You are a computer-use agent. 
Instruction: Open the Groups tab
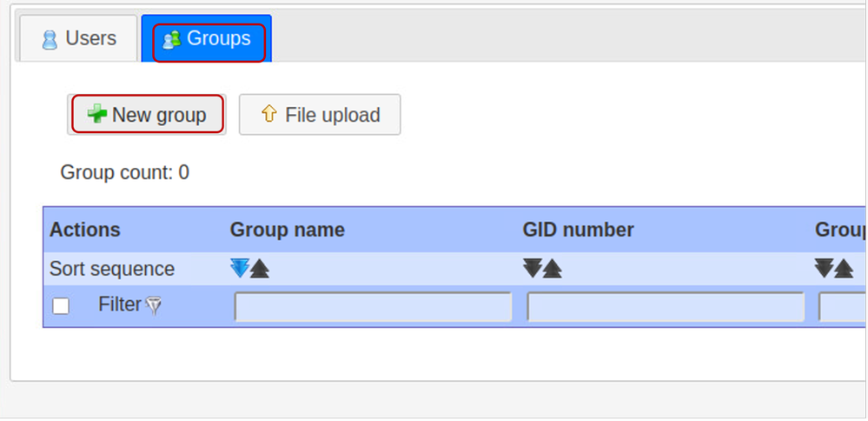tap(207, 38)
